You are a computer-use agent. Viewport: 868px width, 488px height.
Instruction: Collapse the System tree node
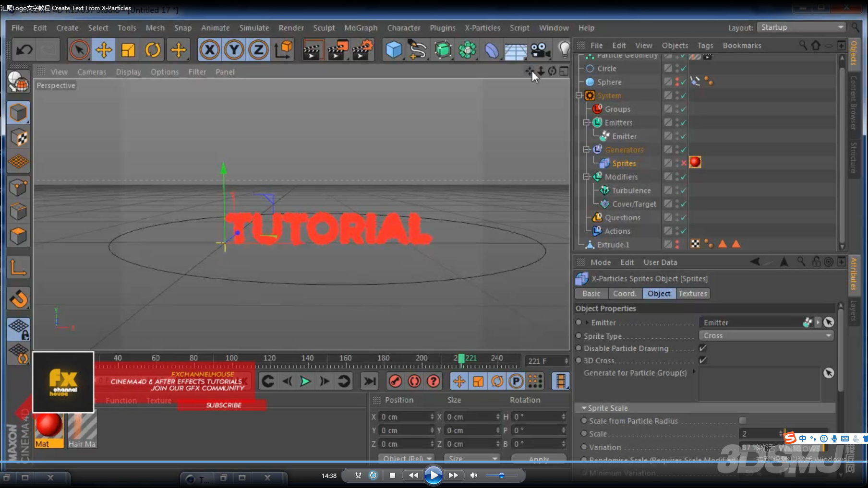(579, 95)
